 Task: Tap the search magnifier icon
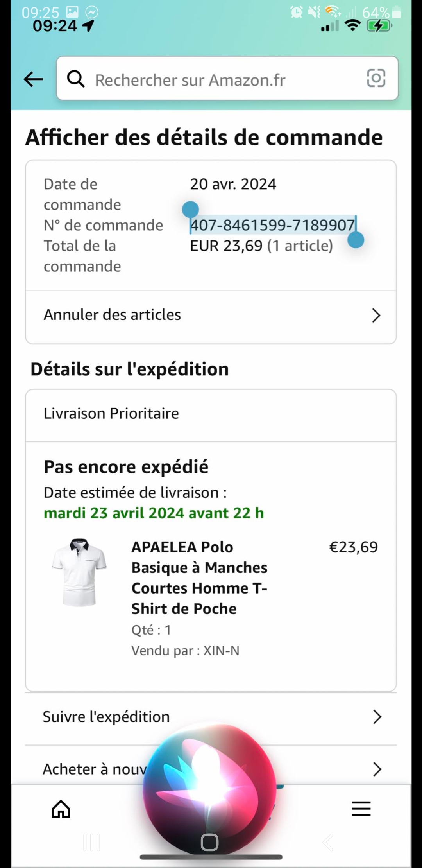(76, 79)
